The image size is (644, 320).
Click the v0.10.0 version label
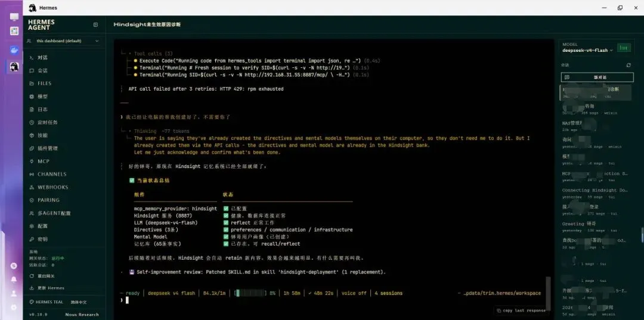click(x=38, y=315)
